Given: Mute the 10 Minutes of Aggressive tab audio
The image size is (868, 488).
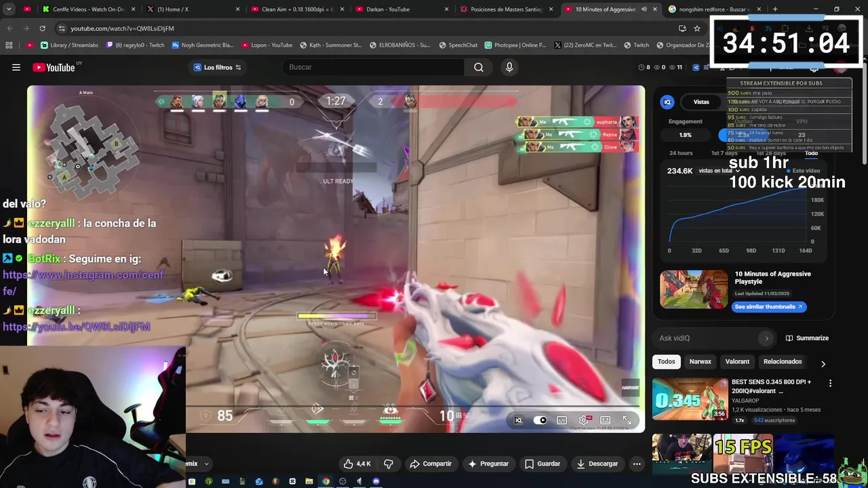Looking at the screenshot, I should (644, 9).
